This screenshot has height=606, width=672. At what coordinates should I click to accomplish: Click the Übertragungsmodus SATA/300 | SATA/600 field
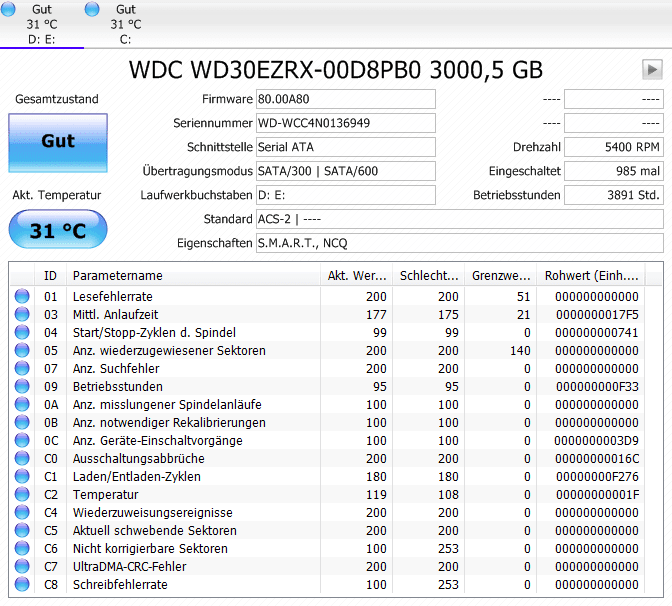(x=345, y=171)
